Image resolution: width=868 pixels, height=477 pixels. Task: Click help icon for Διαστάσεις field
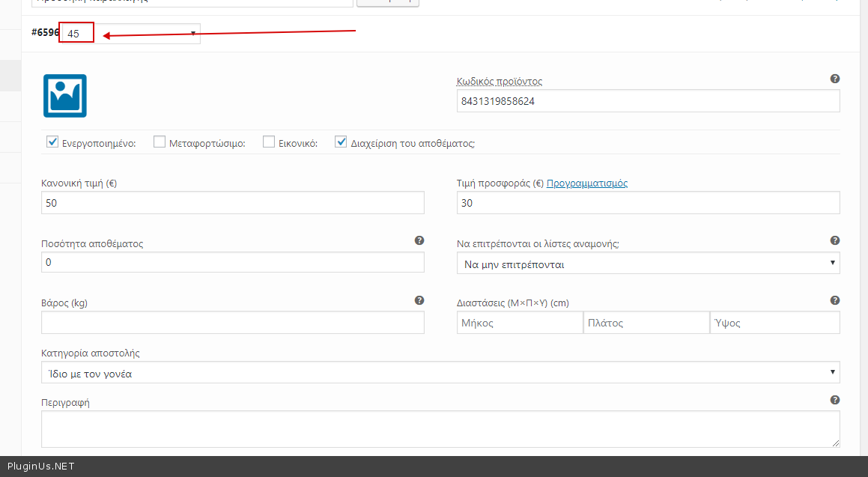834,300
